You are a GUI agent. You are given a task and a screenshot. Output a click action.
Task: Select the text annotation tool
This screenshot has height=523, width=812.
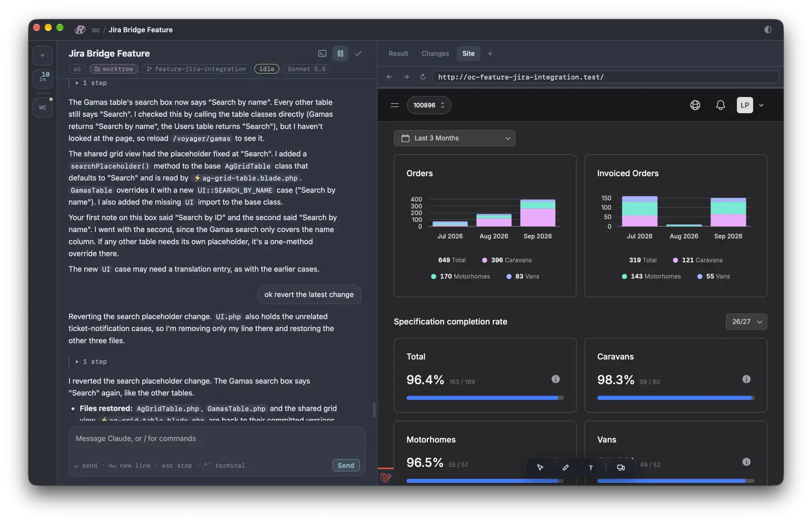pyautogui.click(x=591, y=468)
